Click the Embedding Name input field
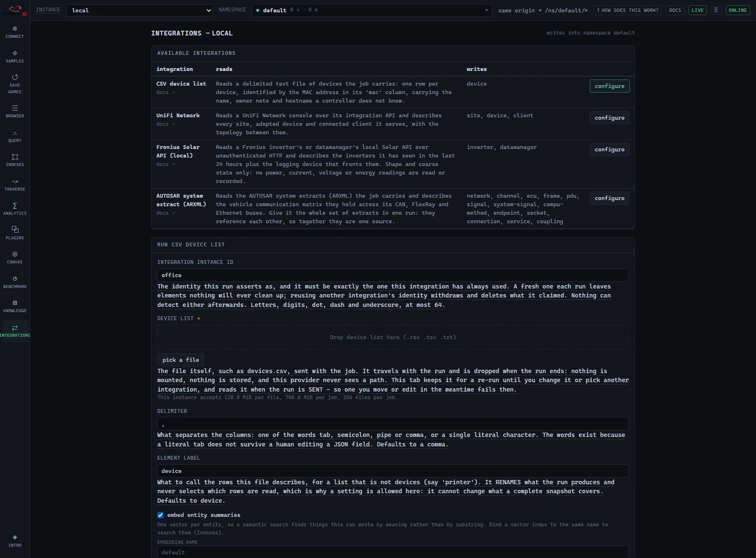This screenshot has width=756, height=558. tap(393, 552)
